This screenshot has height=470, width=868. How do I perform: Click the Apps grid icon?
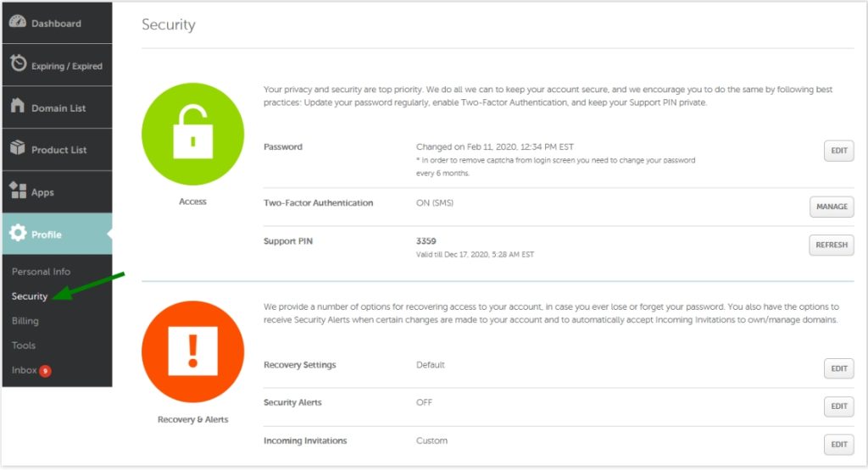pos(17,191)
